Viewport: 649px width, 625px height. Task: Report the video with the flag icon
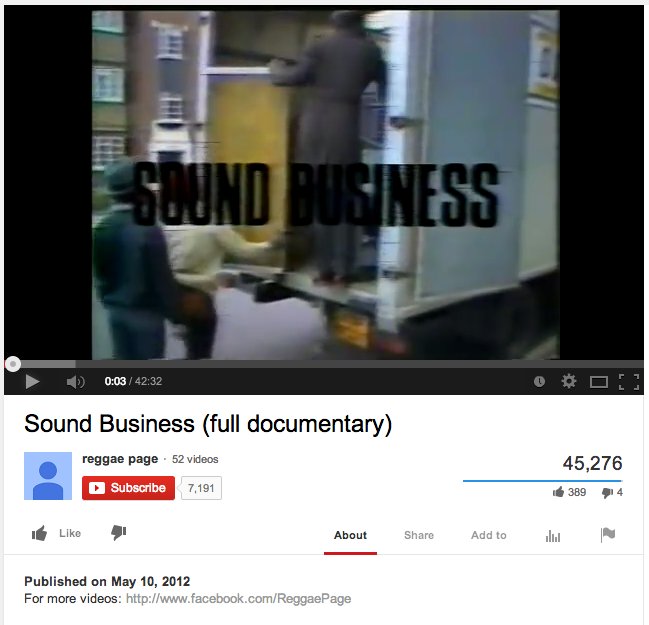pos(608,534)
